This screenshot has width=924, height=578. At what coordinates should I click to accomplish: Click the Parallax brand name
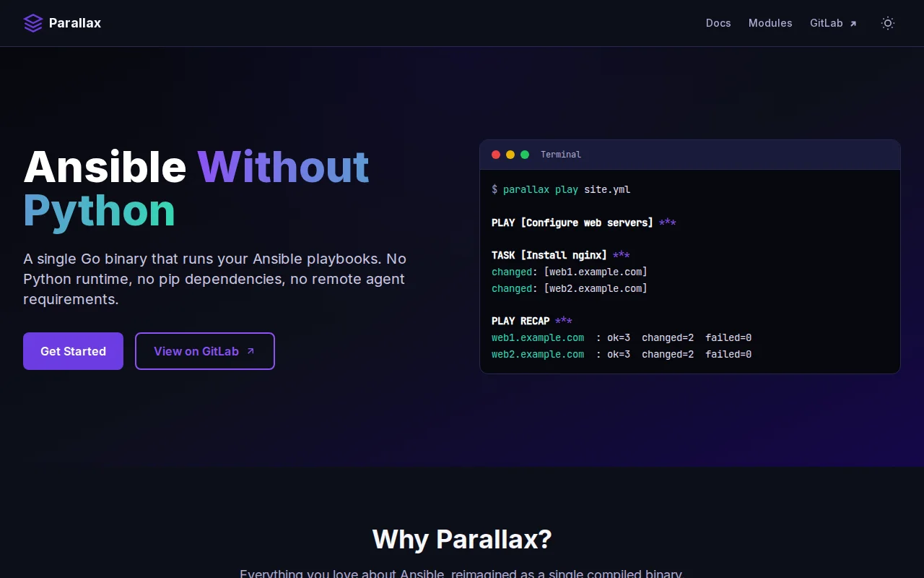(75, 23)
